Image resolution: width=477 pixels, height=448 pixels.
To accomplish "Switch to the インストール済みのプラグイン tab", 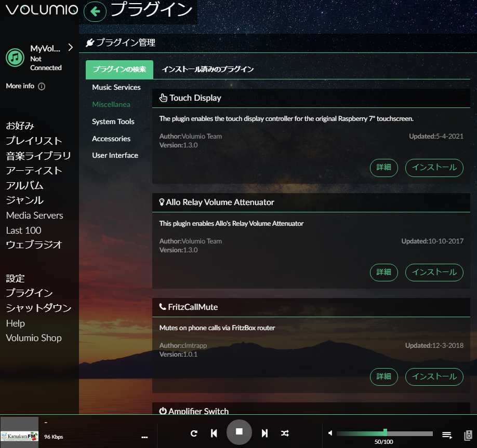I will pyautogui.click(x=207, y=69).
